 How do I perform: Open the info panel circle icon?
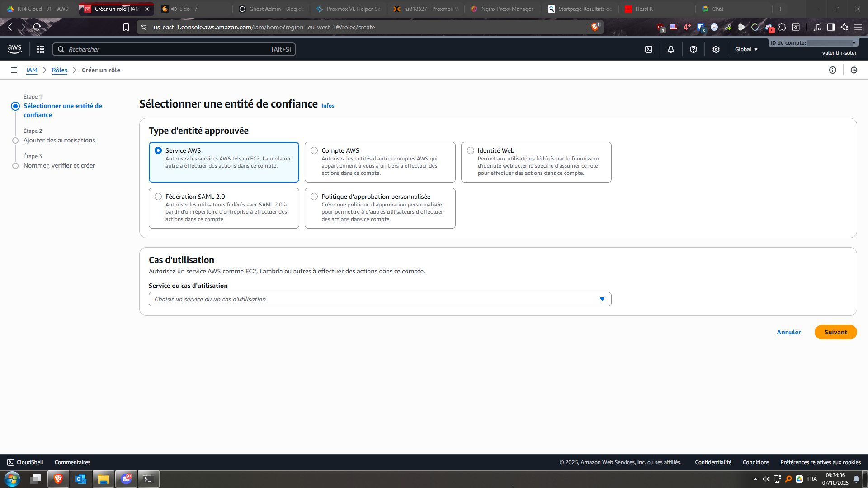pyautogui.click(x=833, y=70)
